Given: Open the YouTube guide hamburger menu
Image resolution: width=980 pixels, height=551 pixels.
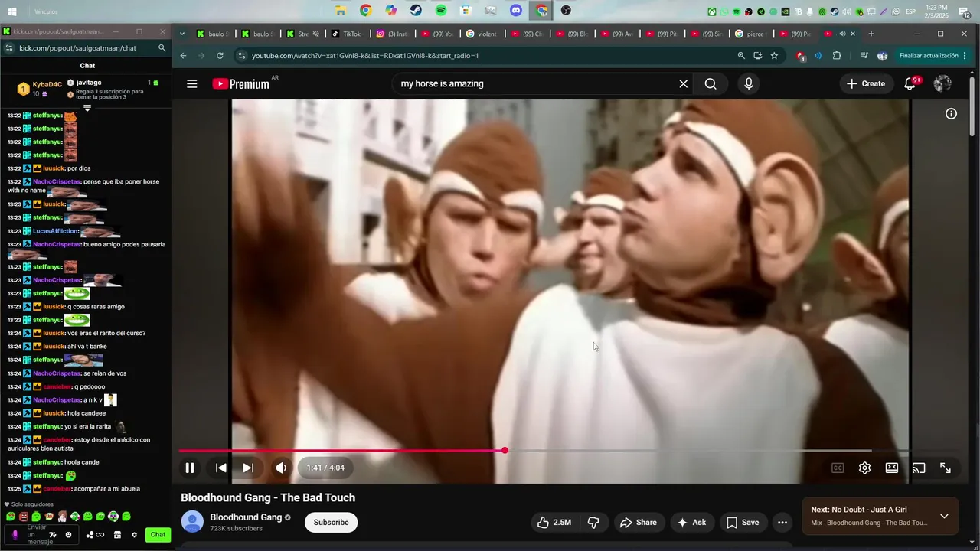Looking at the screenshot, I should (192, 84).
